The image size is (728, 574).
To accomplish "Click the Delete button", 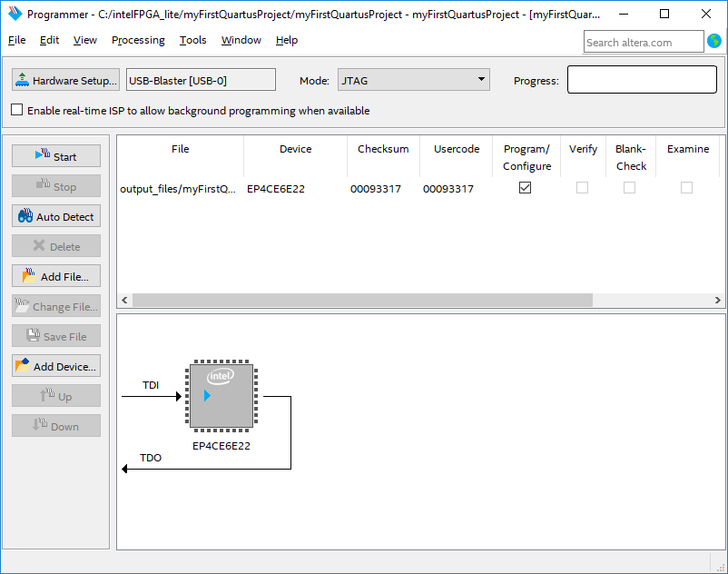I will coord(56,246).
